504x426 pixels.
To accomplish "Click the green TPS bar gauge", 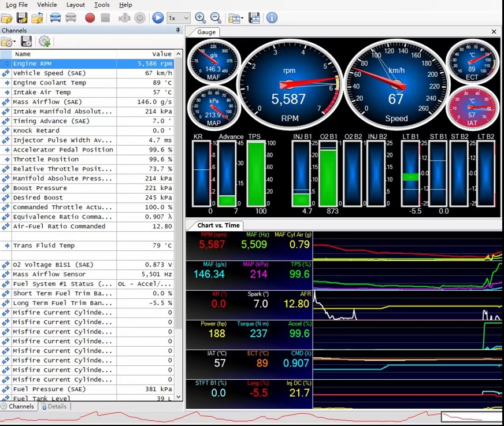I will [256, 173].
